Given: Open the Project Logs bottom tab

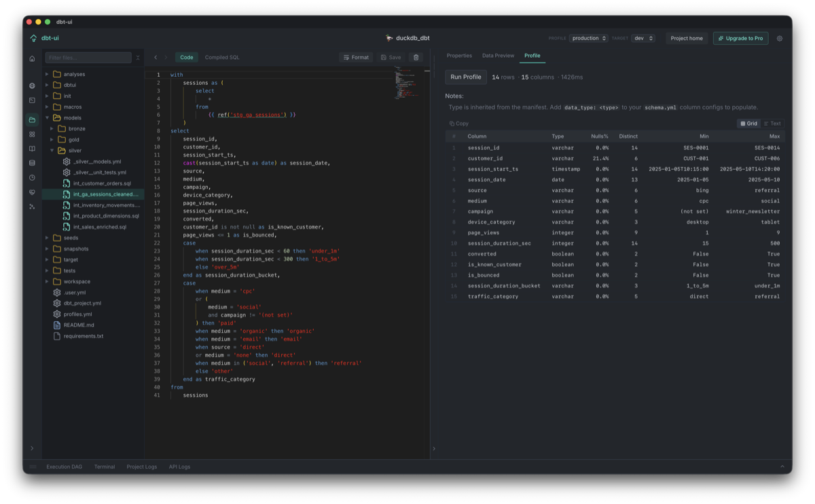Looking at the screenshot, I should tap(142, 467).
